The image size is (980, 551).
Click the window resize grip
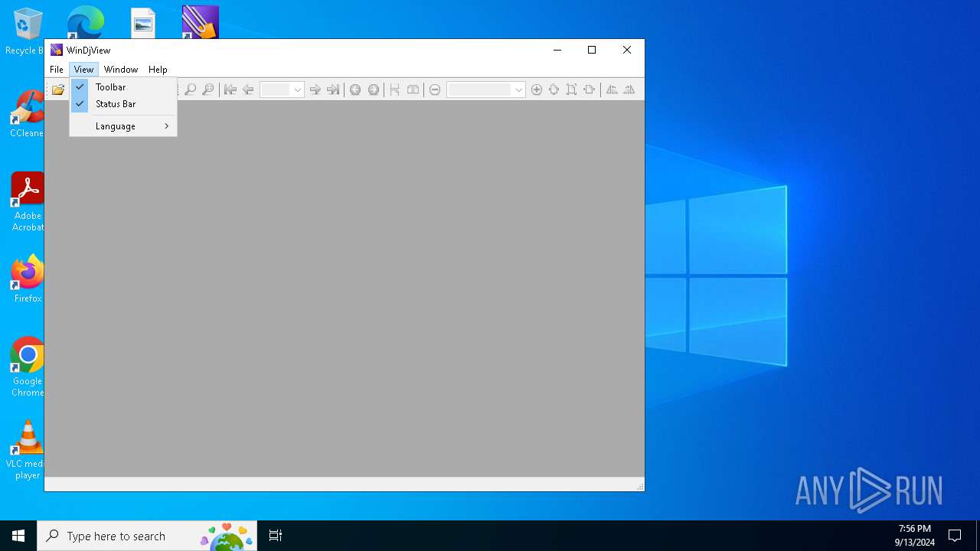coord(639,486)
